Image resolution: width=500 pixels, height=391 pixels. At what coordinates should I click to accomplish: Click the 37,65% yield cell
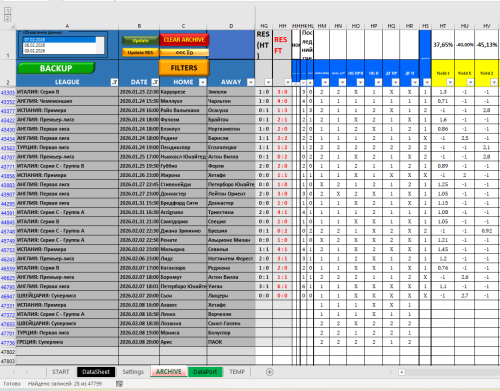coord(443,45)
